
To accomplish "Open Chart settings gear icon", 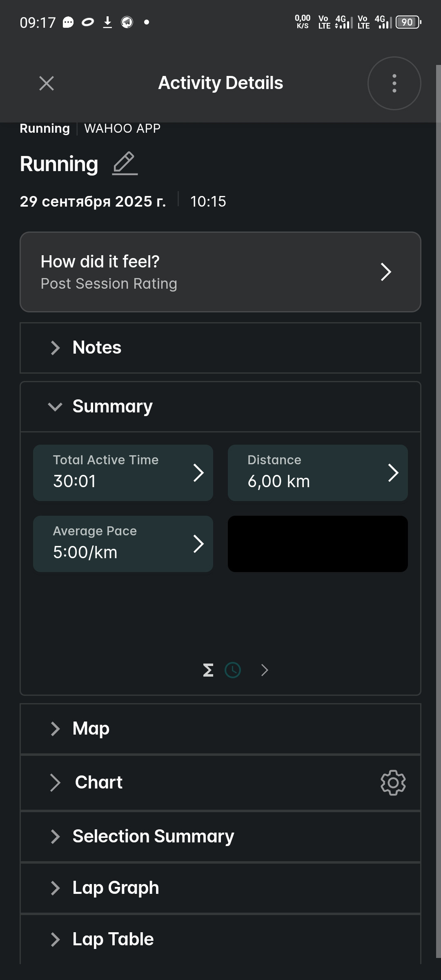I will pyautogui.click(x=393, y=782).
